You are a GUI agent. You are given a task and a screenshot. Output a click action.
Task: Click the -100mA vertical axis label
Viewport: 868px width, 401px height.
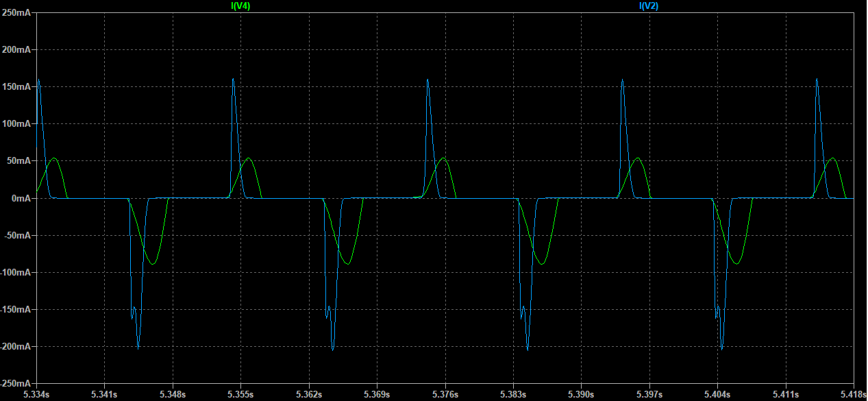16,272
